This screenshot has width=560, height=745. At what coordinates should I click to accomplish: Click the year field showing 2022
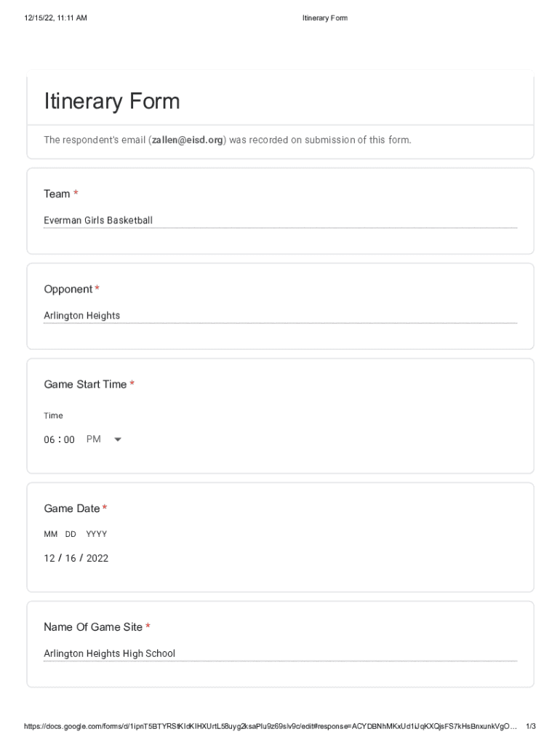pyautogui.click(x=97, y=558)
